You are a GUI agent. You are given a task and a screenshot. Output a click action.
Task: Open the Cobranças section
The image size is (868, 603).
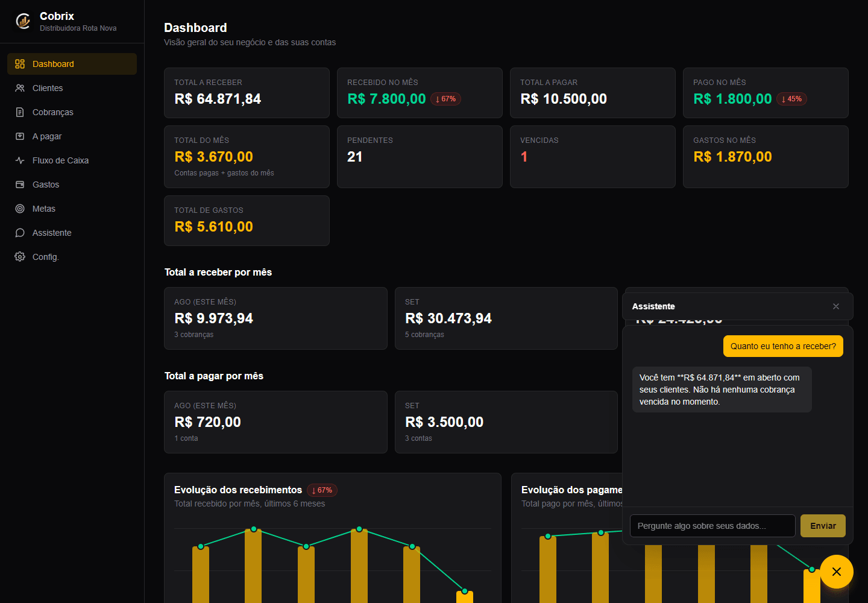pyautogui.click(x=72, y=112)
